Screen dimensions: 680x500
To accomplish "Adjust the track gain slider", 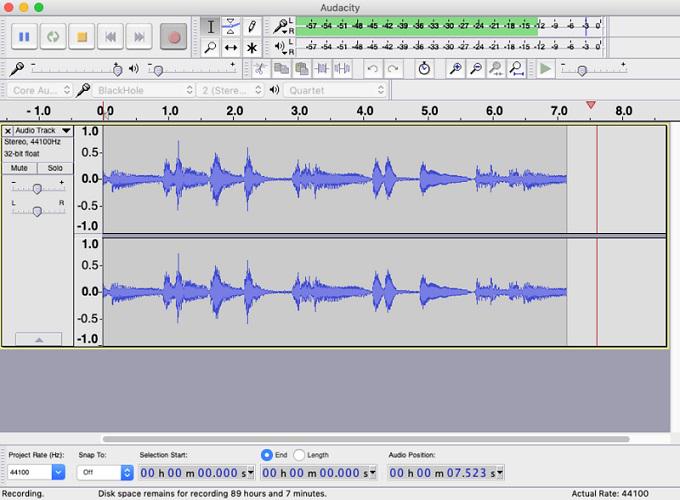I will 37,188.
